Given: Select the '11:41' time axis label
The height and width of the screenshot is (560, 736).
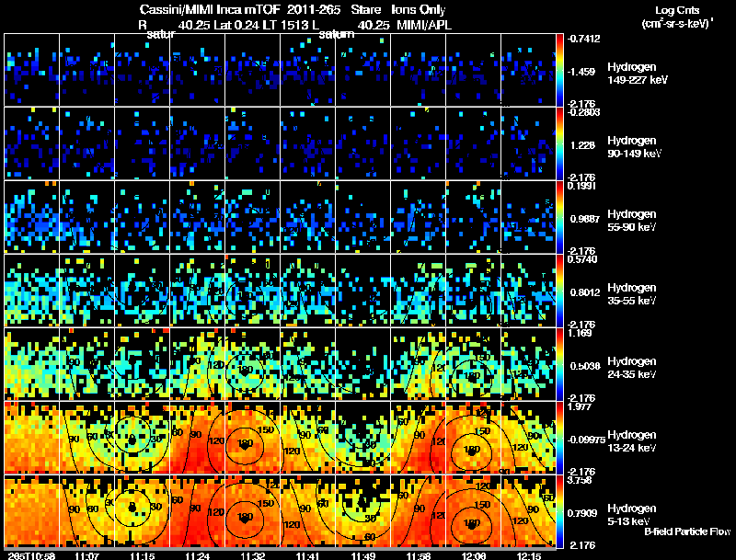Looking at the screenshot, I should pyautogui.click(x=307, y=555).
